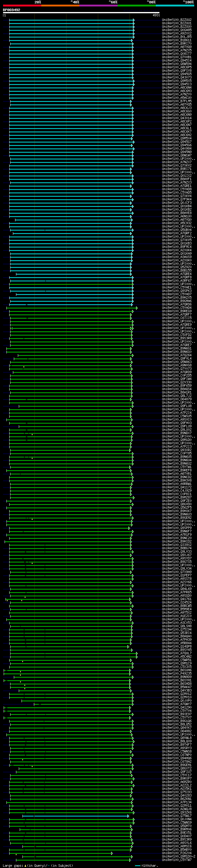Image resolution: width=197 pixels, height=868 pixels.
Task: Click the UniRef100_Q9FLU8 label
Action: 177,406
